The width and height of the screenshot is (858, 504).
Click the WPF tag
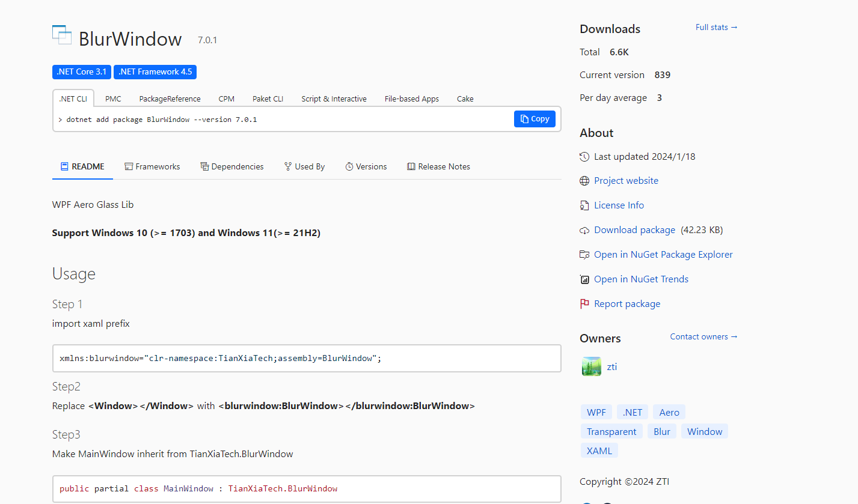[596, 412]
